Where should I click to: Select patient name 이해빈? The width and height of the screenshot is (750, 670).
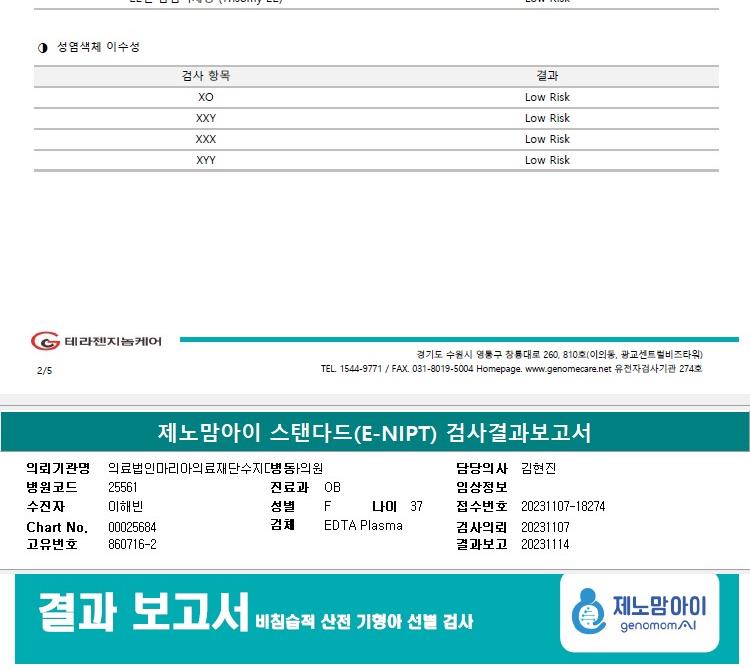[126, 506]
